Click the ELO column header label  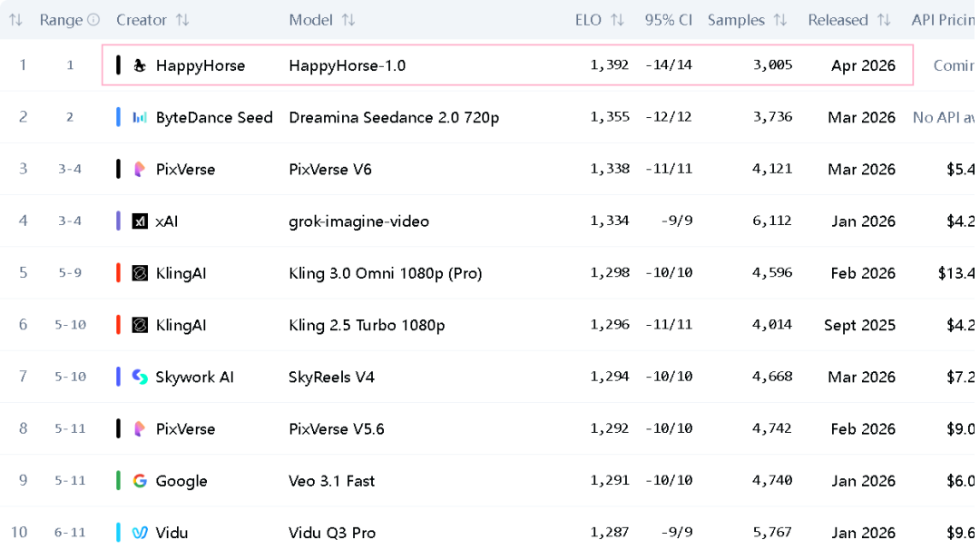pyautogui.click(x=588, y=20)
